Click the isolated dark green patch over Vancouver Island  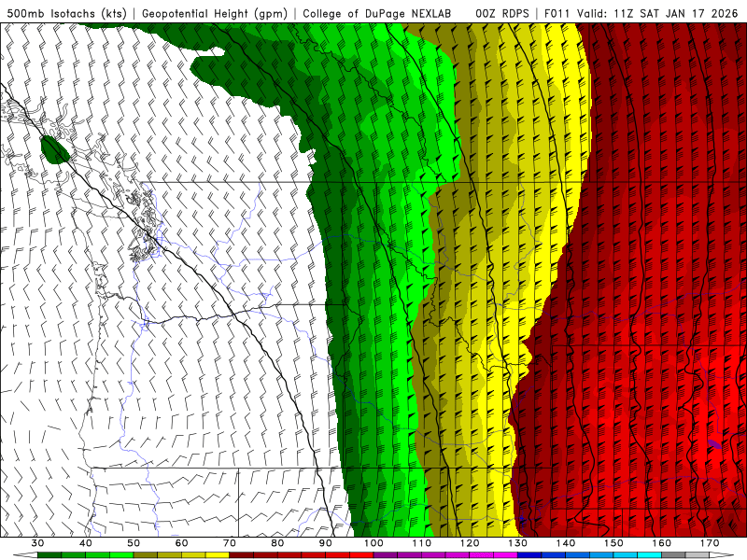click(x=55, y=149)
